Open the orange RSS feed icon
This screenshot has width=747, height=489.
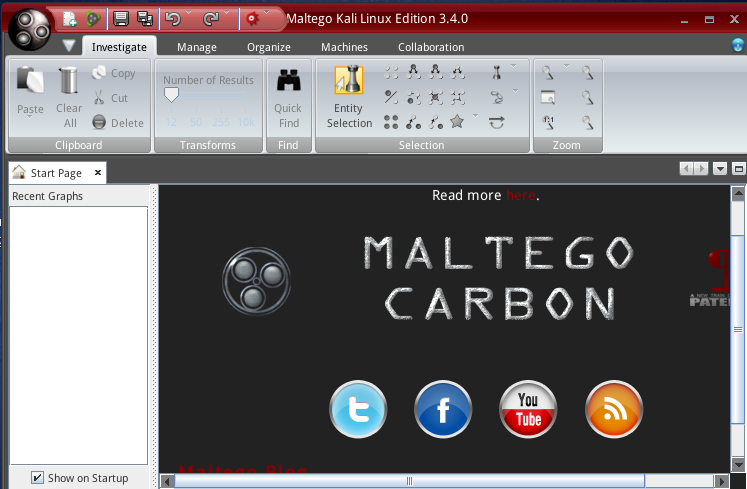[x=614, y=409]
